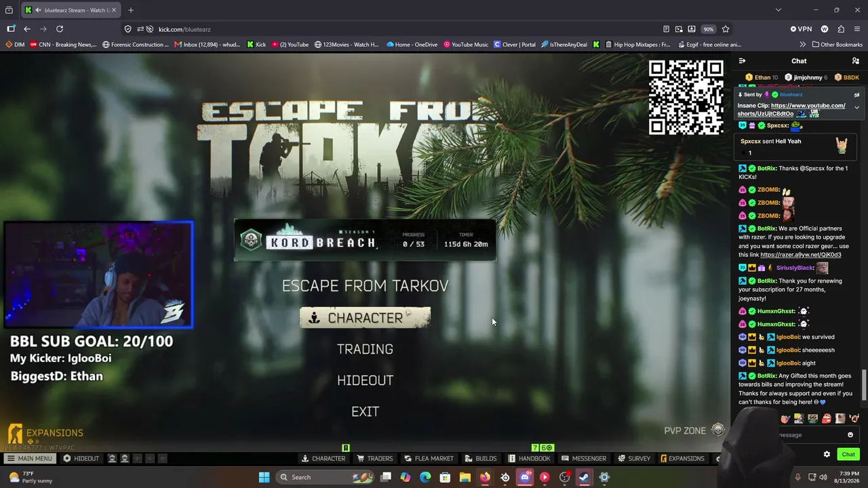Open the emoji picker in chat box
The image size is (868, 488).
click(850, 435)
